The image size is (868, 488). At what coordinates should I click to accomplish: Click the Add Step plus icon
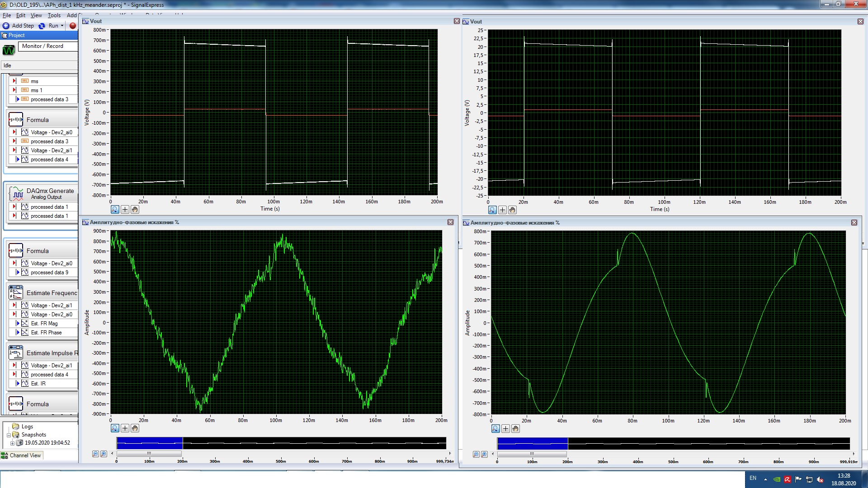coord(6,26)
